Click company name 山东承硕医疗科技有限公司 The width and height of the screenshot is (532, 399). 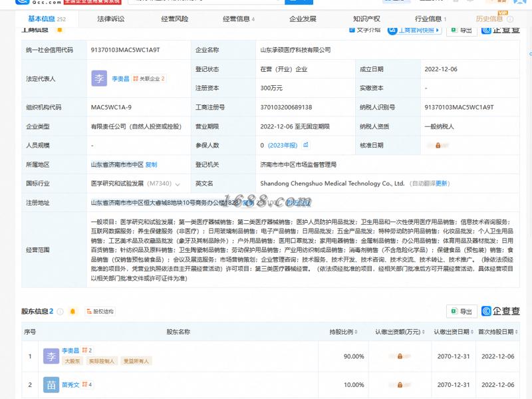[295, 50]
